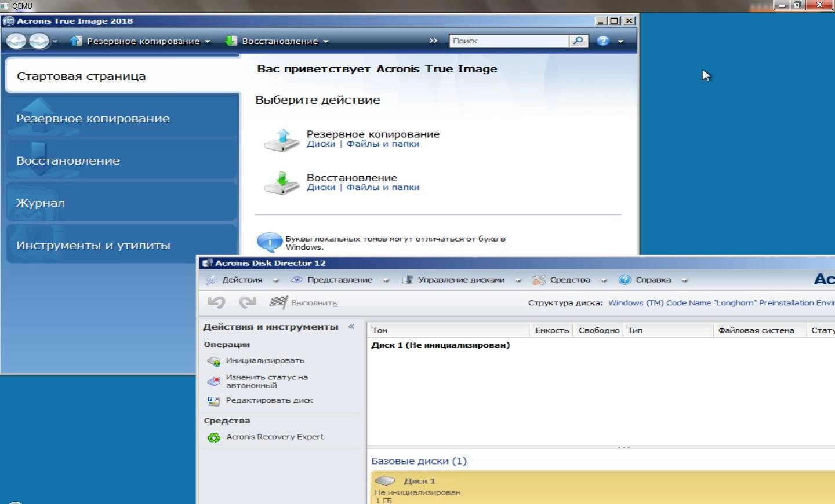The image size is (835, 504).
Task: Click Диски link under Восстановление
Action: [x=321, y=187]
